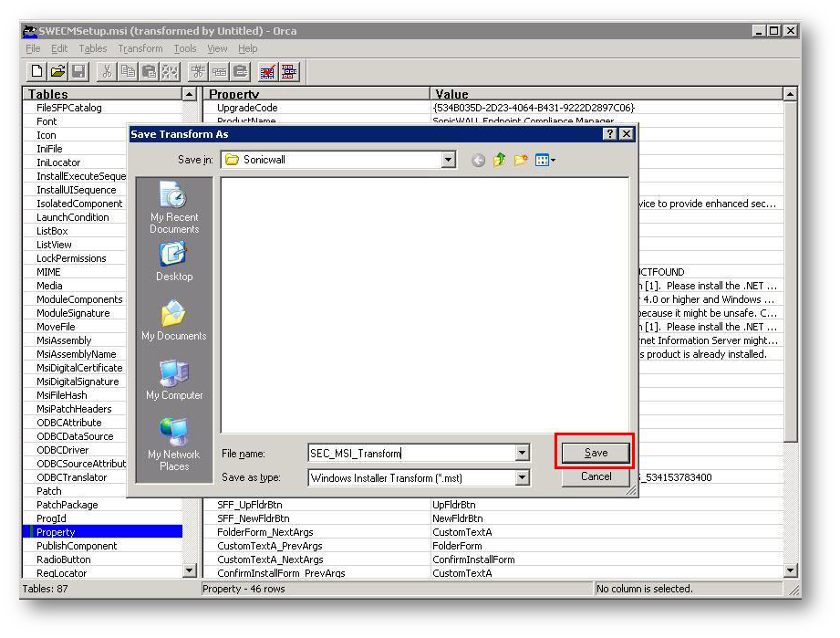Click the Up One Level folder icon
The image size is (840, 638).
click(500, 161)
